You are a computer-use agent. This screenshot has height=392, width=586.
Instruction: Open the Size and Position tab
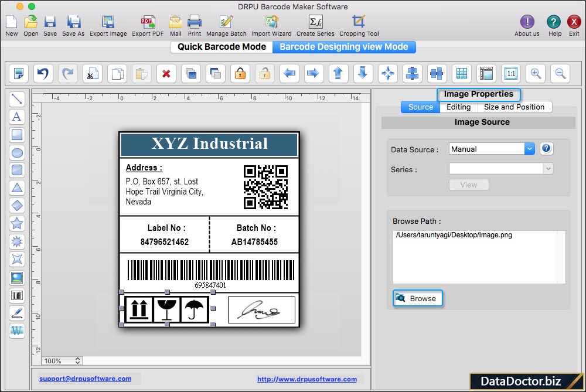tap(515, 107)
